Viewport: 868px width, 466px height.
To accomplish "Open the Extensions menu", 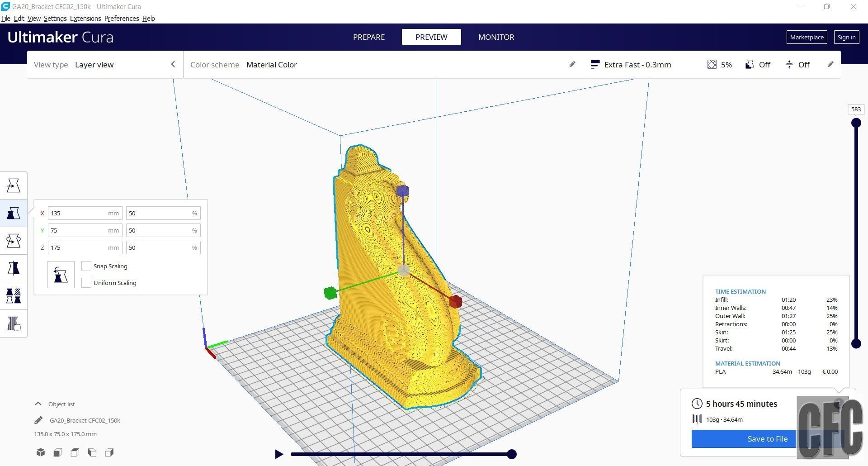I will point(85,19).
